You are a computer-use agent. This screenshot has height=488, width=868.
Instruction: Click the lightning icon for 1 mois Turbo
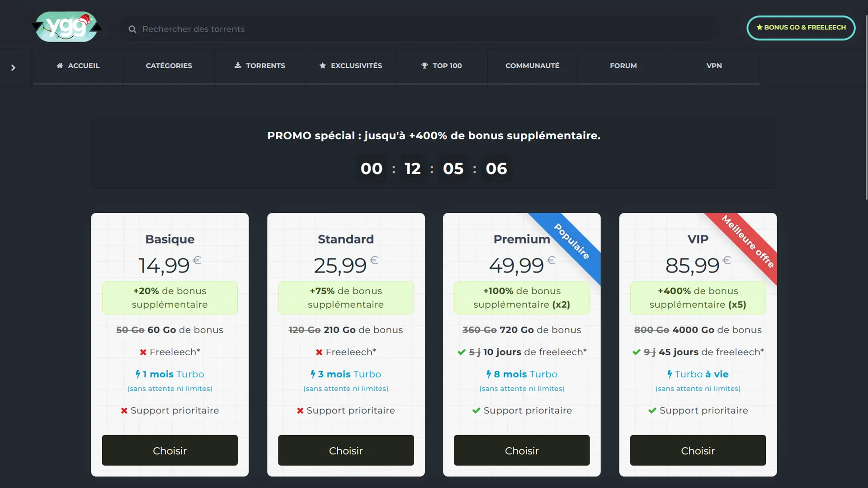[x=138, y=374]
